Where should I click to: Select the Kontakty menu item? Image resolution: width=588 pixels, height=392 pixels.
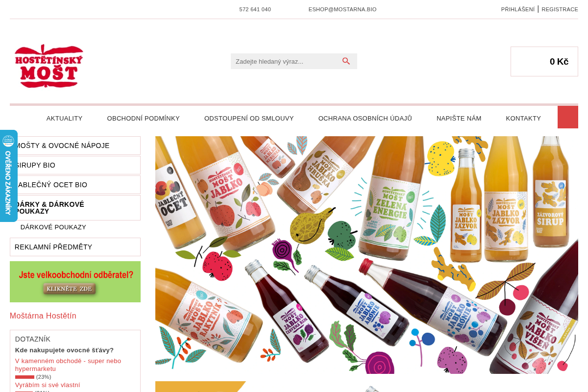[523, 119]
